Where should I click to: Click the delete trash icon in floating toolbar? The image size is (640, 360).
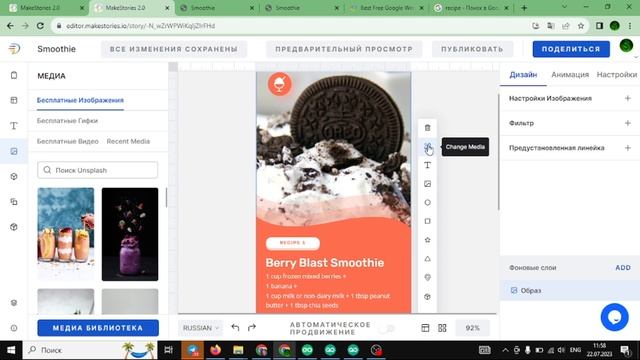[427, 128]
